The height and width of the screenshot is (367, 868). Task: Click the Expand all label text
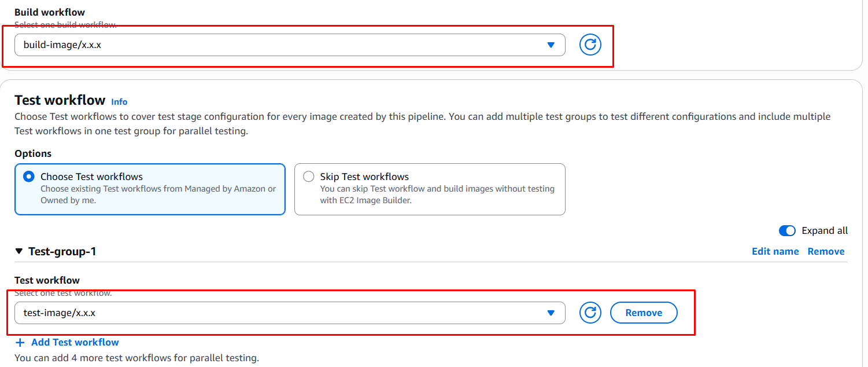pyautogui.click(x=824, y=231)
